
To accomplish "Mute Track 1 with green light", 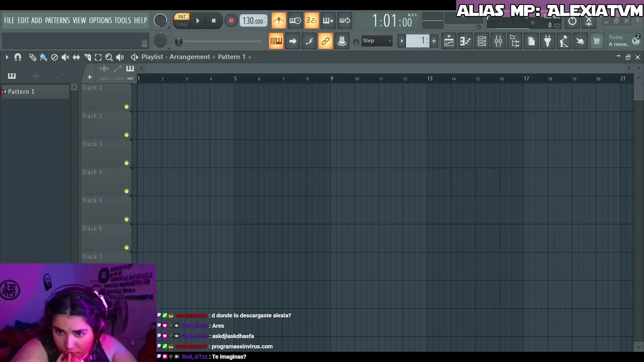I will tap(126, 107).
